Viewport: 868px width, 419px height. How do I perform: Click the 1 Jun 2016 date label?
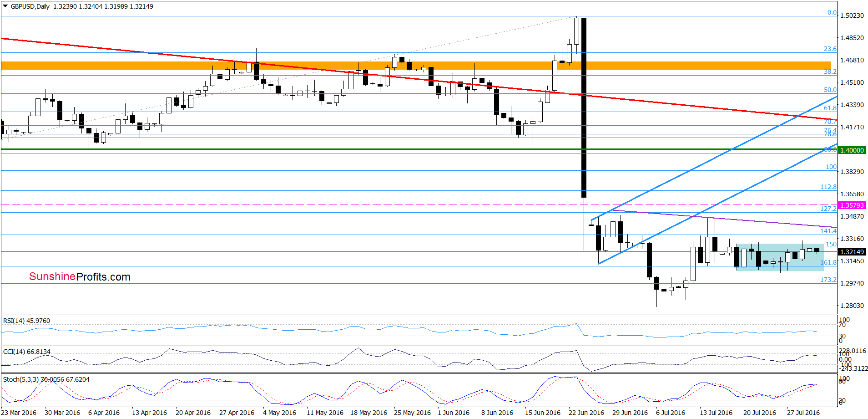(454, 413)
